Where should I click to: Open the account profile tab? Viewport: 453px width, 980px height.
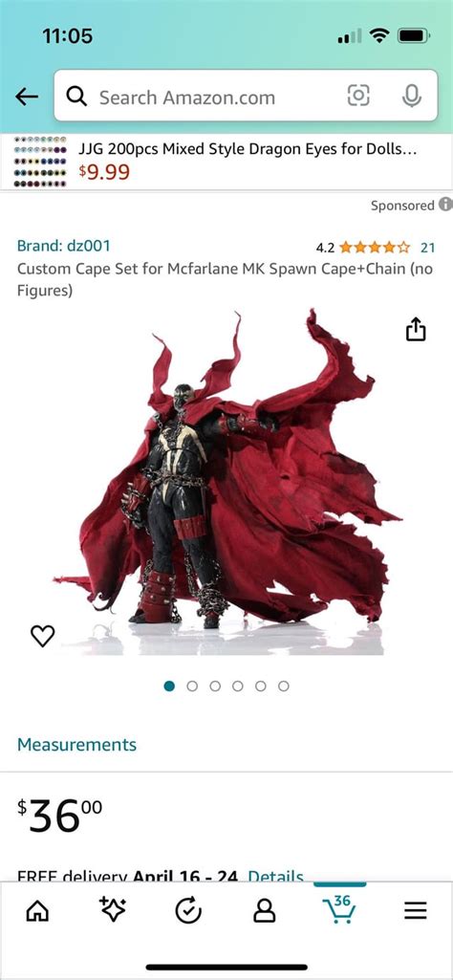pos(265,911)
